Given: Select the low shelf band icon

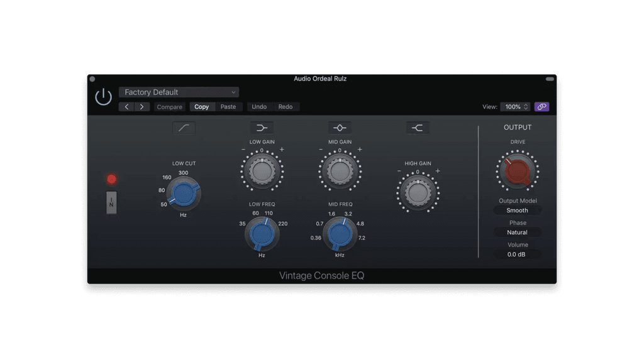Looking at the screenshot, I should 263,127.
